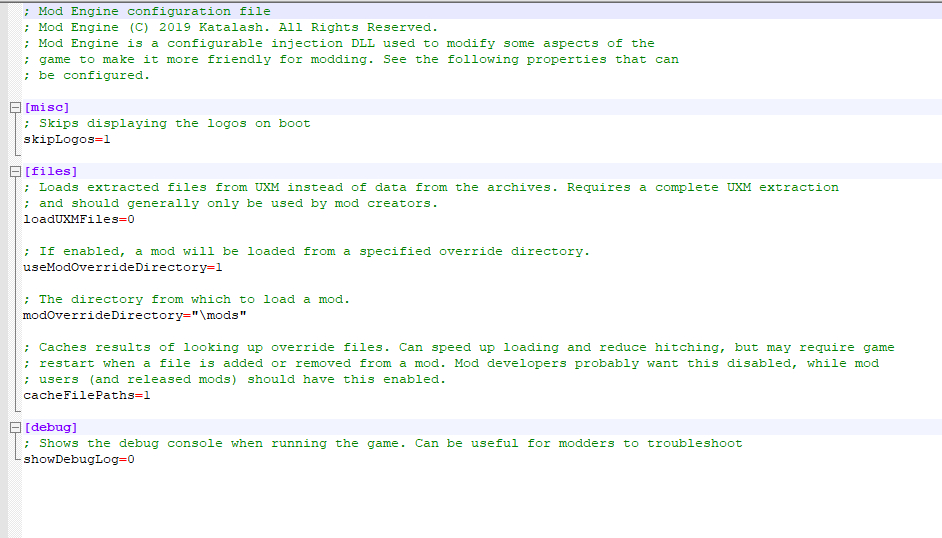
Task: Place cursor on skipLogos=1 line
Action: coord(67,140)
